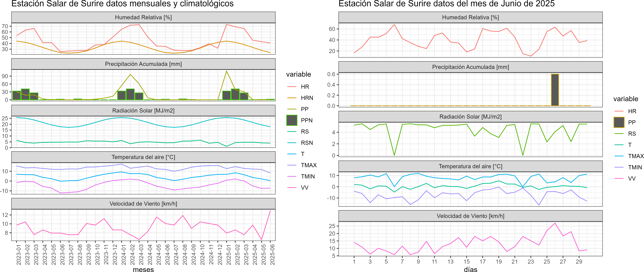Click the 'meses' x-axis title
The image size is (644, 272).
point(143,270)
